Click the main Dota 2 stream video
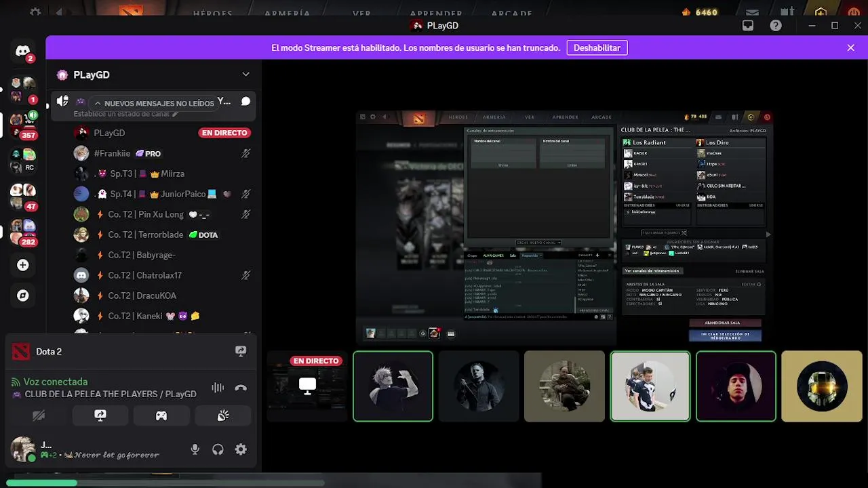Image resolution: width=868 pixels, height=488 pixels. pyautogui.click(x=564, y=227)
